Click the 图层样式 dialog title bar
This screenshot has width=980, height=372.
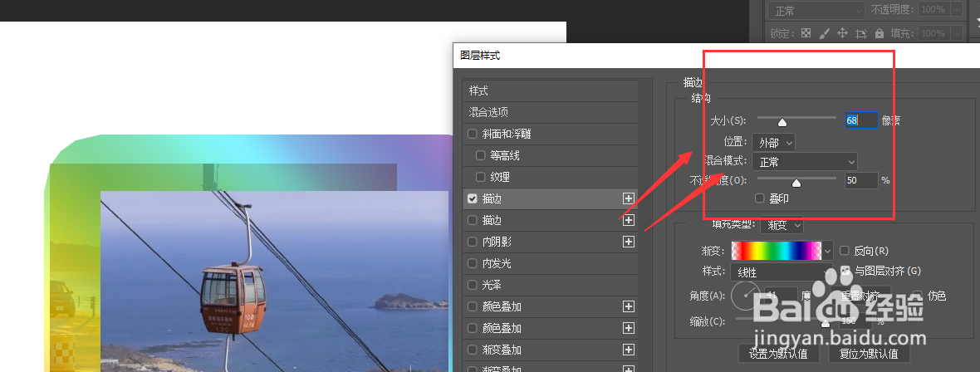pos(716,56)
